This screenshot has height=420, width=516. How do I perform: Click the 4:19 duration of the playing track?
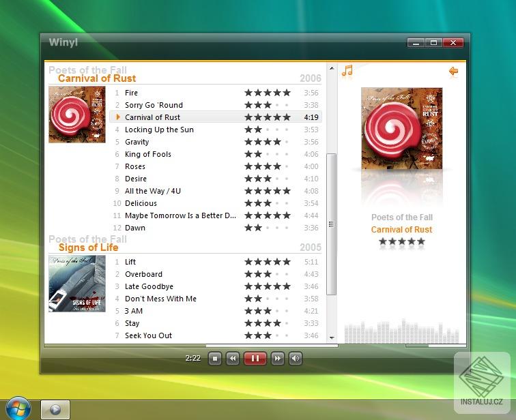point(311,117)
